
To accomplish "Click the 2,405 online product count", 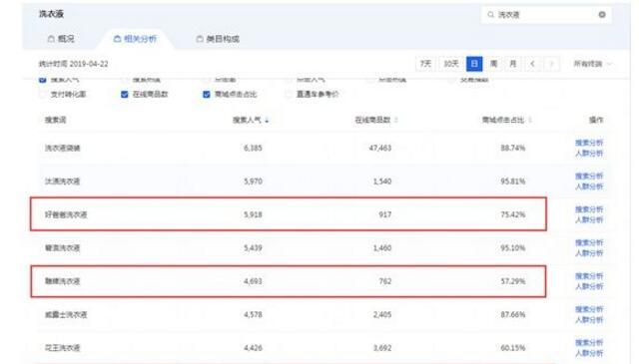I will tap(382, 315).
